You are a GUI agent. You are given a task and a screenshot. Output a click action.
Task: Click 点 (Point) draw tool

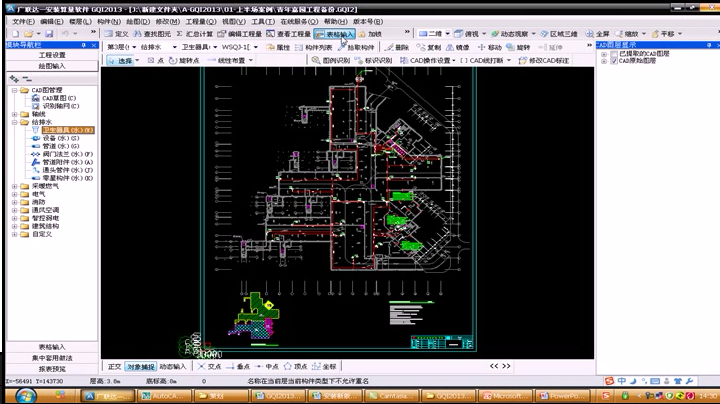156,60
